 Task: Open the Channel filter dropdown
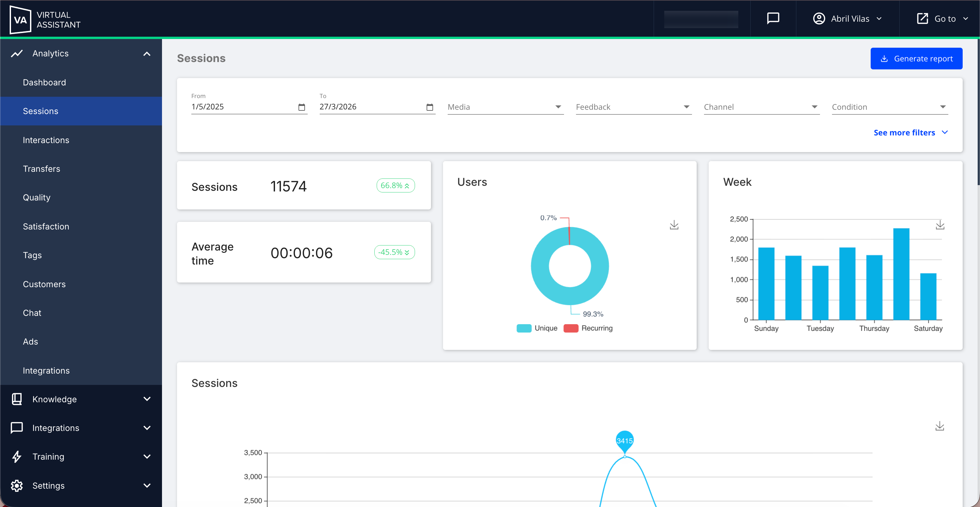[x=761, y=107]
